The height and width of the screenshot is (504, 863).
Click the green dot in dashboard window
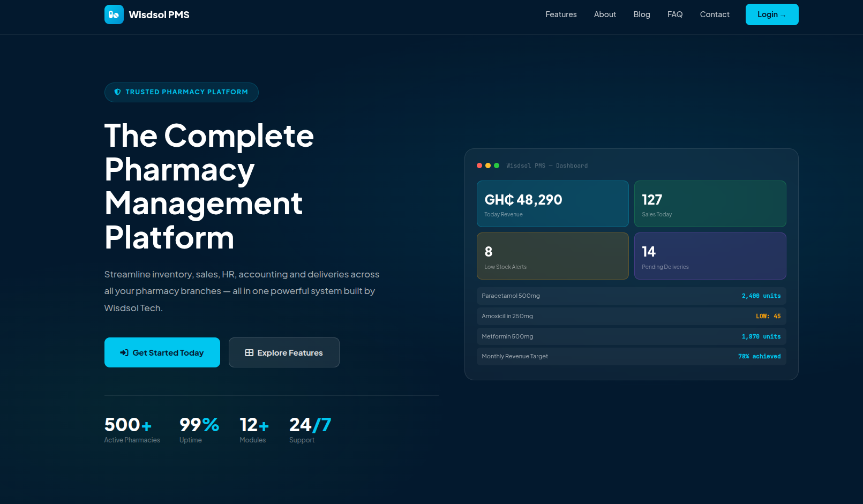click(497, 166)
